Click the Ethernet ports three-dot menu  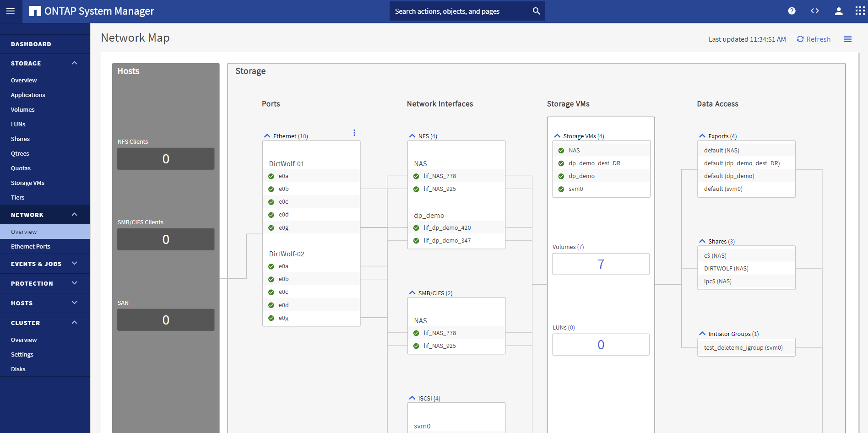(354, 133)
